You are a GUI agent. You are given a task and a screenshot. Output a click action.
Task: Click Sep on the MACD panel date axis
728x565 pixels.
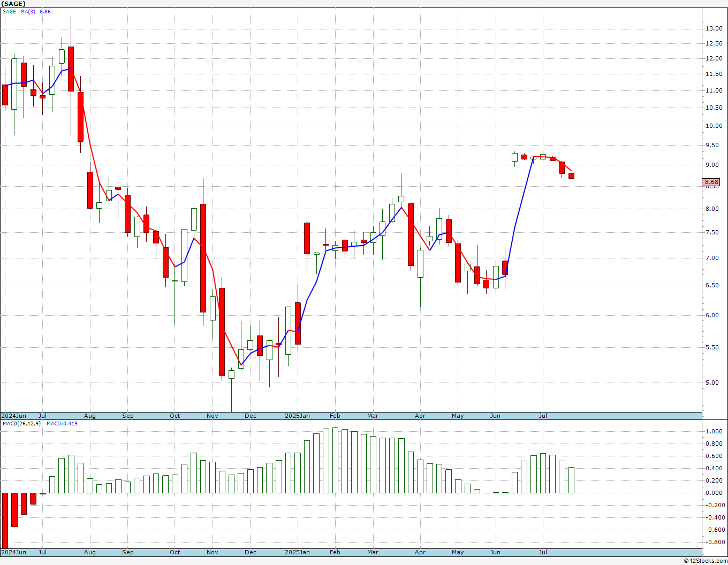128,552
